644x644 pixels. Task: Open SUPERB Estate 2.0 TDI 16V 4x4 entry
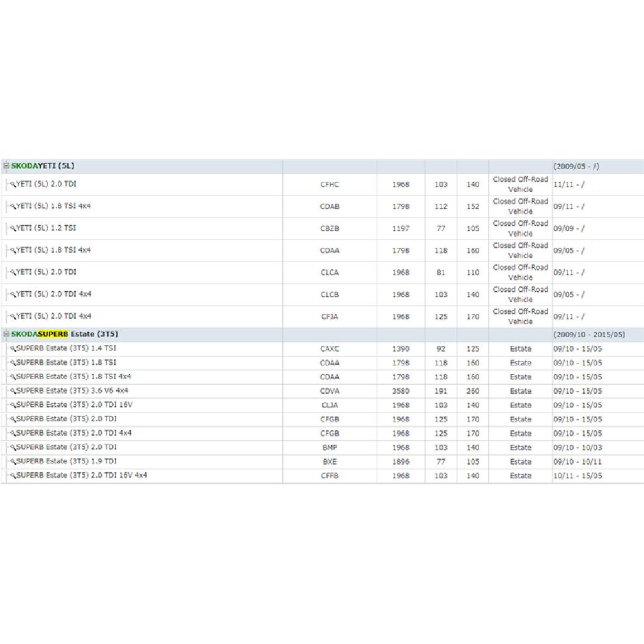pos(82,475)
